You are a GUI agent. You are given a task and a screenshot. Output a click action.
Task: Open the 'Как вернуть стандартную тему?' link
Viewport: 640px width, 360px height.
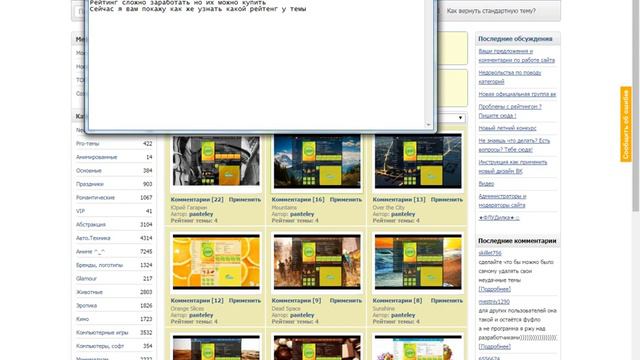pos(491,11)
